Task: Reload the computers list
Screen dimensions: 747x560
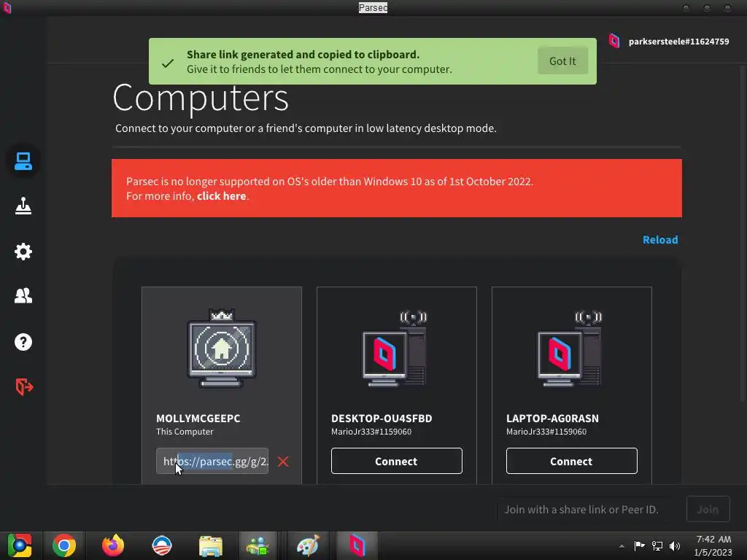Action: (660, 239)
